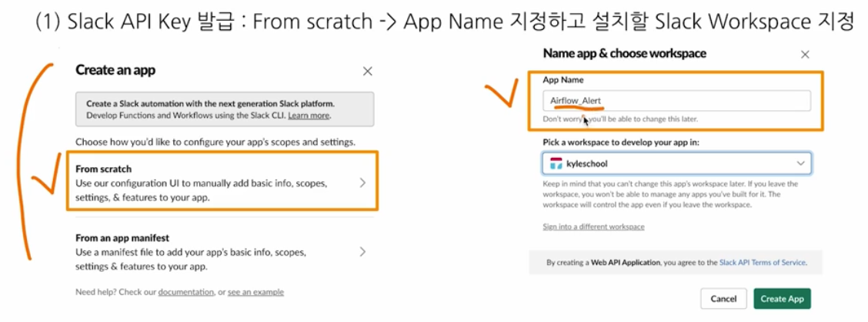Open the documentation link
868x322 pixels.
[x=186, y=291]
